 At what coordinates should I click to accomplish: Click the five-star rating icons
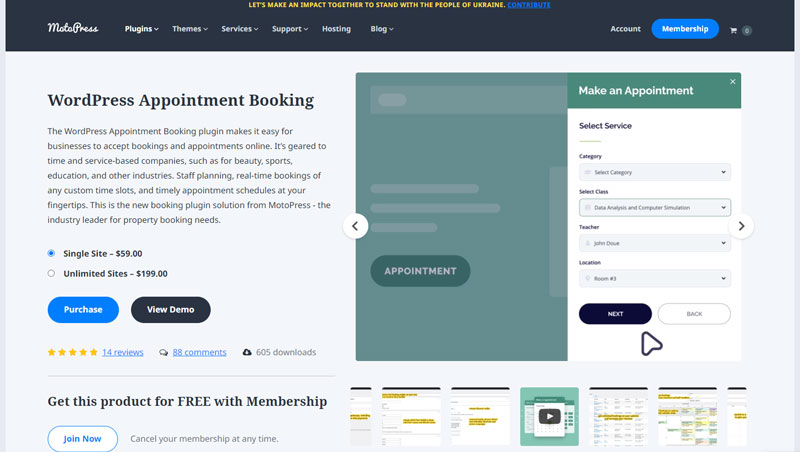pos(72,353)
